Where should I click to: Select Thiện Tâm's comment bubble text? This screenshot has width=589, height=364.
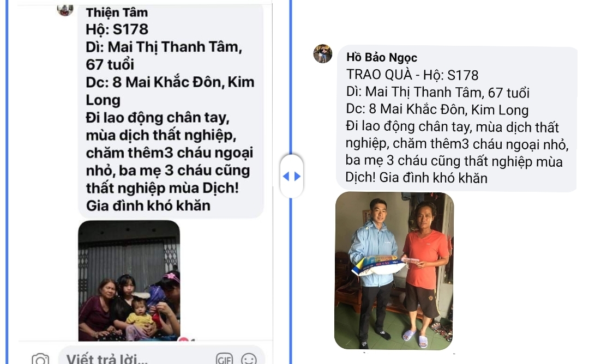171,111
